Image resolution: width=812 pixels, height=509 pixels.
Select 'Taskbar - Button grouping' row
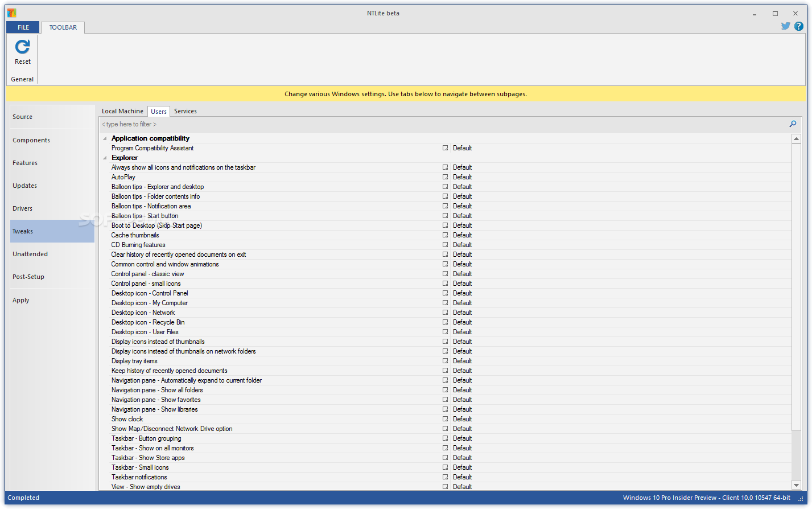[146, 438]
